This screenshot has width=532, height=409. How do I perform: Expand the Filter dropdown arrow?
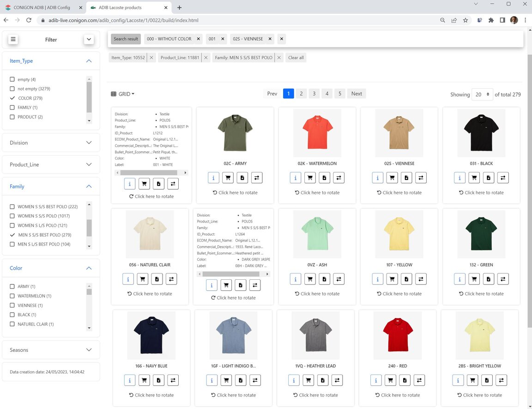(89, 39)
